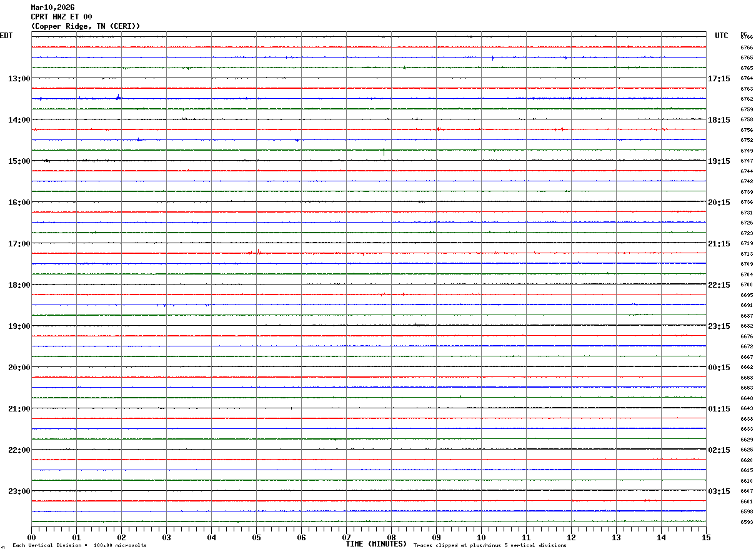Click minute tick label 05

[x=256, y=537]
